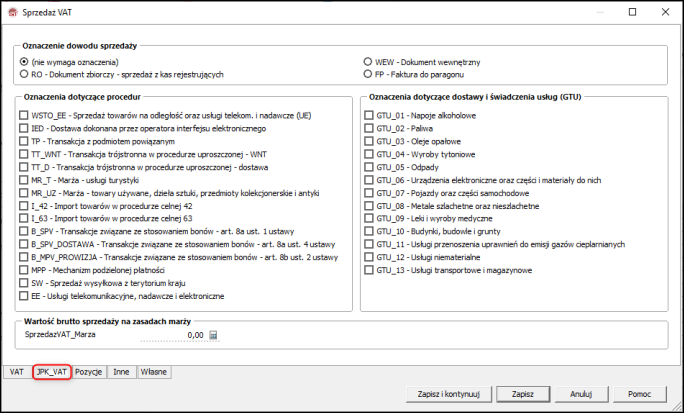Switch to the VAT tab
The image size is (684, 413).
16,371
